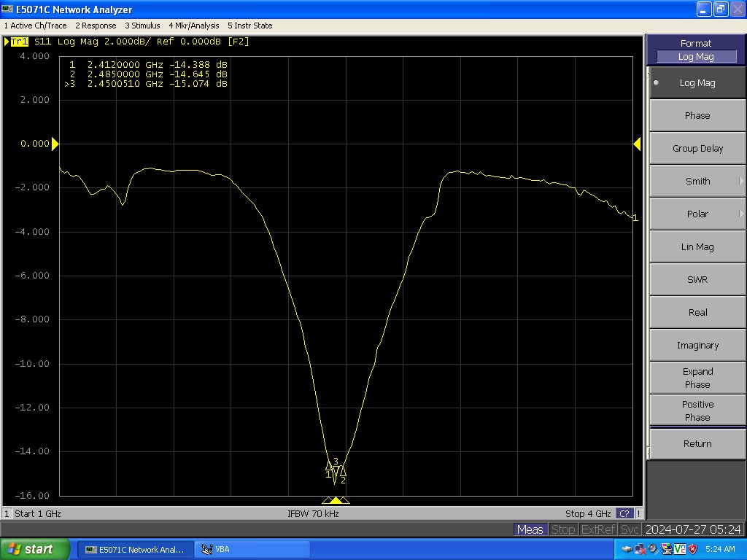747x560 pixels.
Task: Click the ExtRef status indicator
Action: [x=598, y=529]
